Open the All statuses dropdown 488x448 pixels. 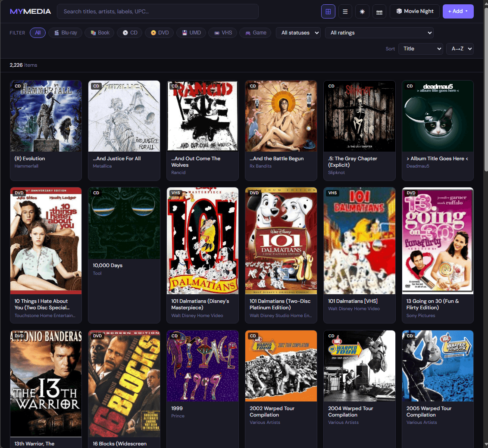[298, 32]
